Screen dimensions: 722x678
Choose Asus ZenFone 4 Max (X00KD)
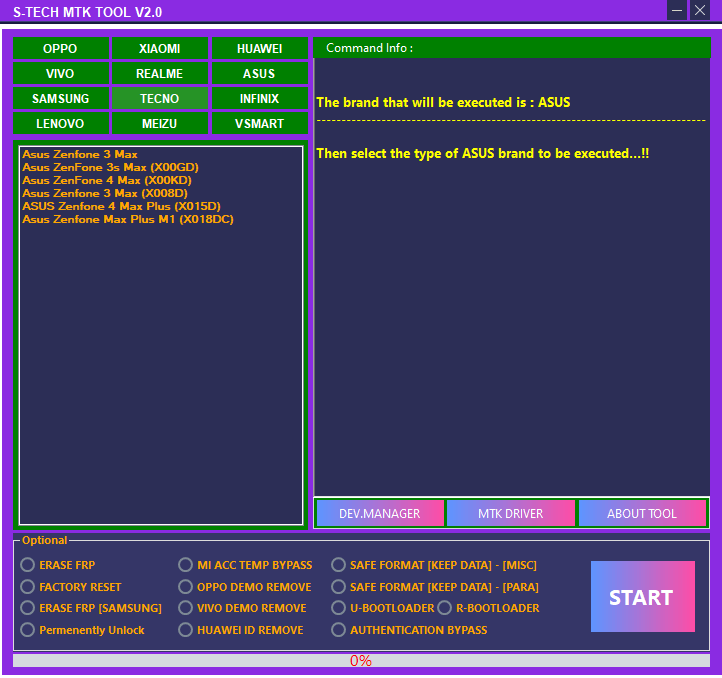[x=107, y=180]
